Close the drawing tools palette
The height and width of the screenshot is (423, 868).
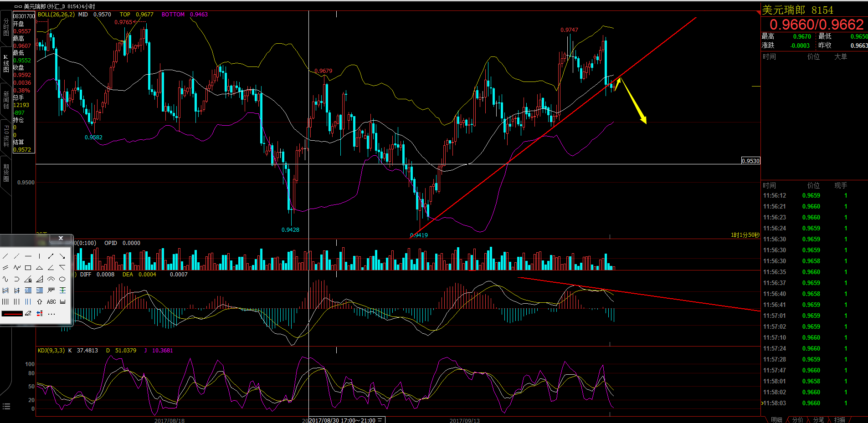click(x=61, y=238)
